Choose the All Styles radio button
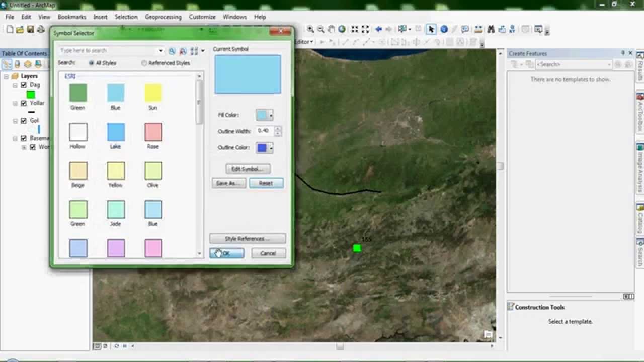This screenshot has width=644, height=362. point(91,63)
